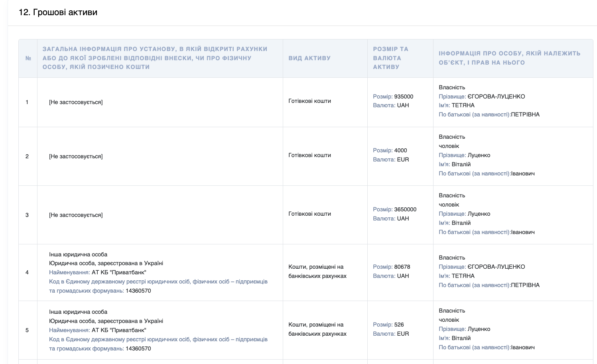The width and height of the screenshot is (597, 364).
Task: Click the amount 3650000 in row 3
Action: [405, 209]
